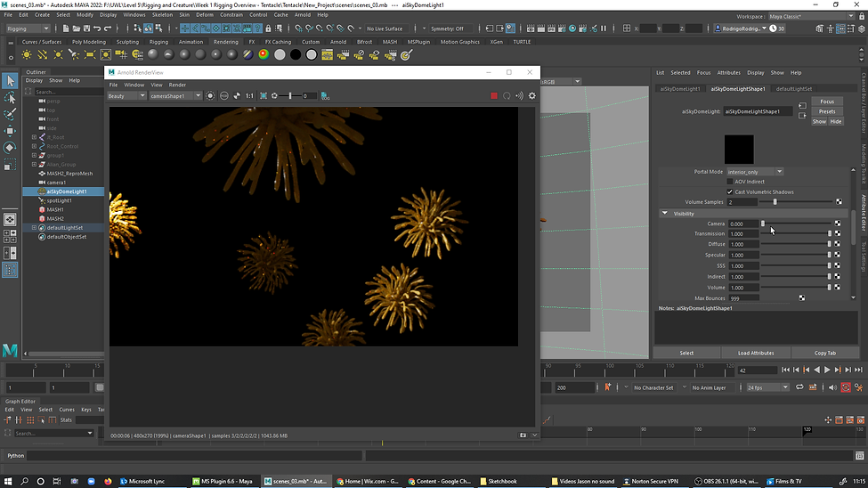Open the Workspace Maya Classic dropdown
The height and width of the screenshot is (488, 868).
pos(812,17)
